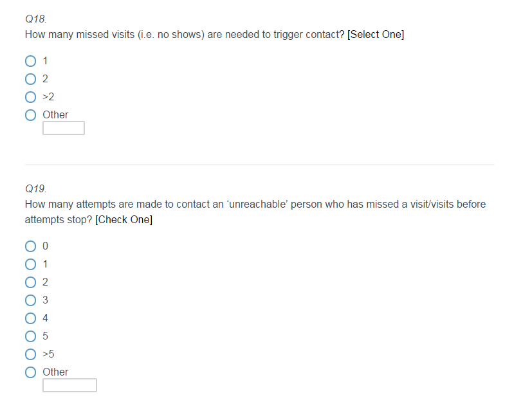Click the '[Check One]' instruction text
532x400 pixels.
124,220
